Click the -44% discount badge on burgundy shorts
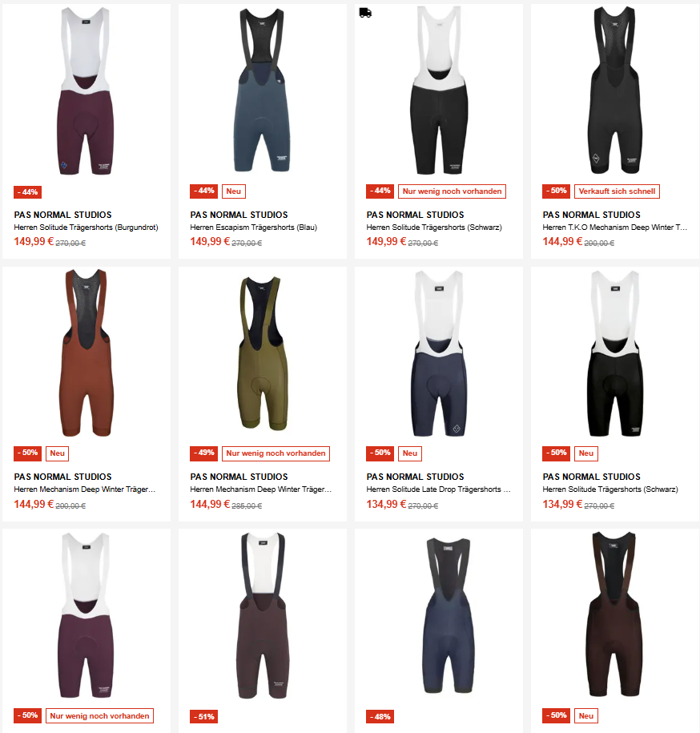Viewport: 700px width, 733px height. 27,192
